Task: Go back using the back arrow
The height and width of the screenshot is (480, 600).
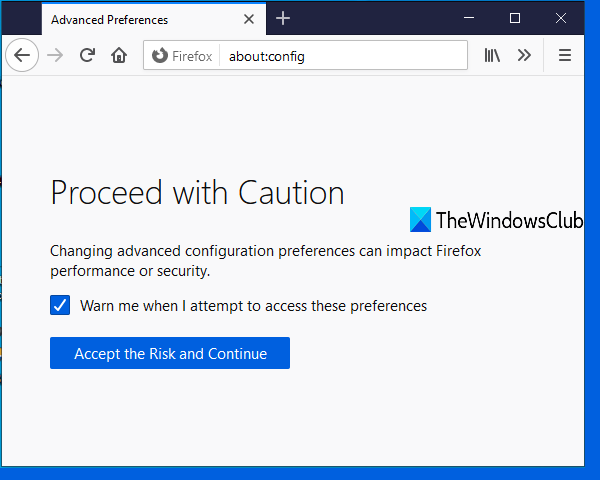Action: [x=22, y=56]
